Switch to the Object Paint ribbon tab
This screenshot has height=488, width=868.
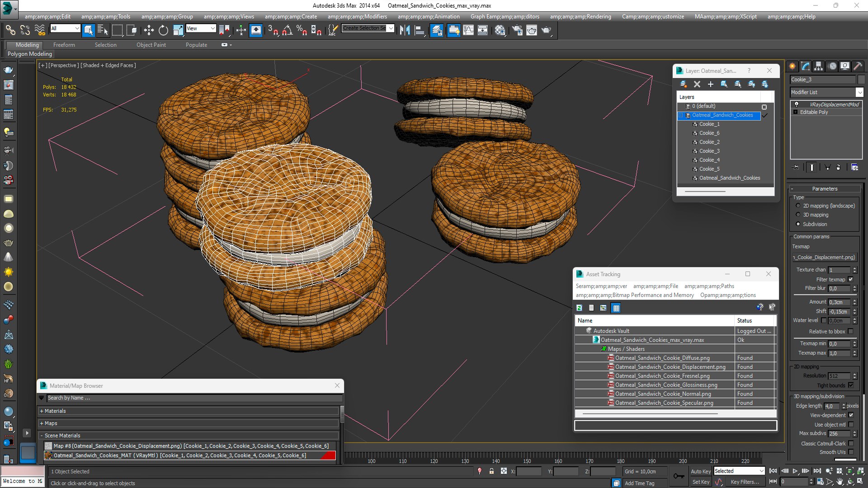pos(151,45)
